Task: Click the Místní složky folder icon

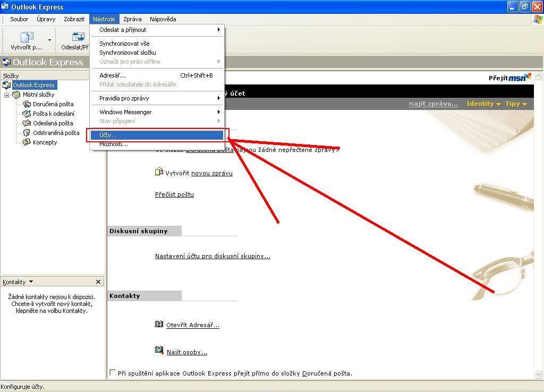Action: 16,95
